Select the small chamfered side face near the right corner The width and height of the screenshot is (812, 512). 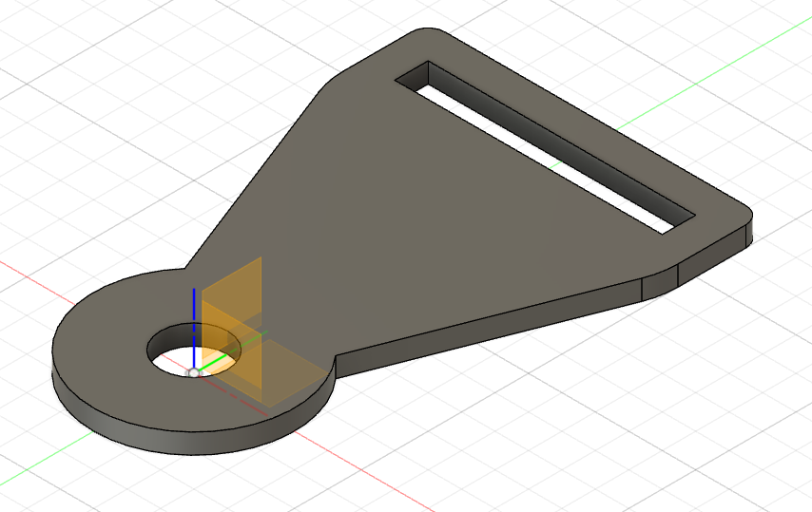tap(660, 282)
